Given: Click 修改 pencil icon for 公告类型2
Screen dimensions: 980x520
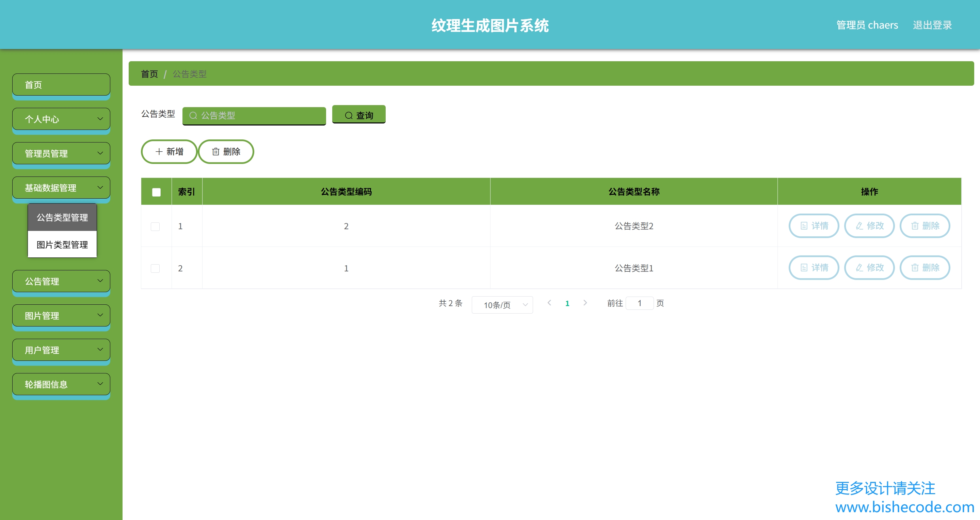Looking at the screenshot, I should [x=859, y=226].
